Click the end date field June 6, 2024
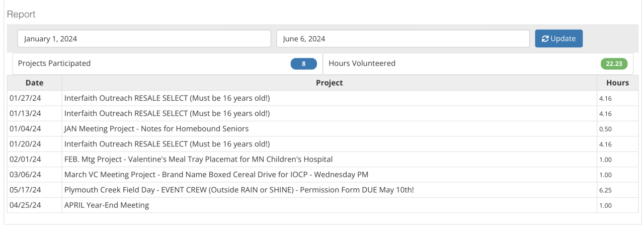This screenshot has height=227, width=644. click(403, 39)
